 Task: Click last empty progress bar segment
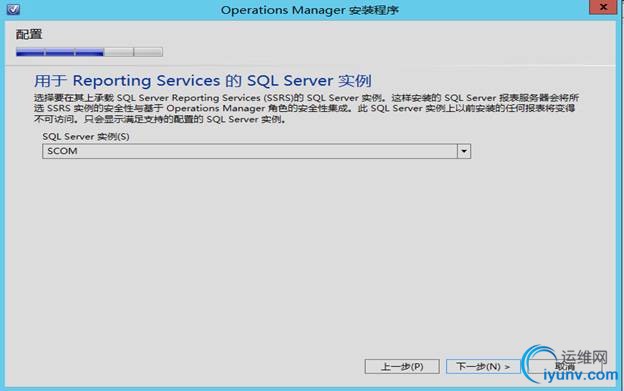148,52
